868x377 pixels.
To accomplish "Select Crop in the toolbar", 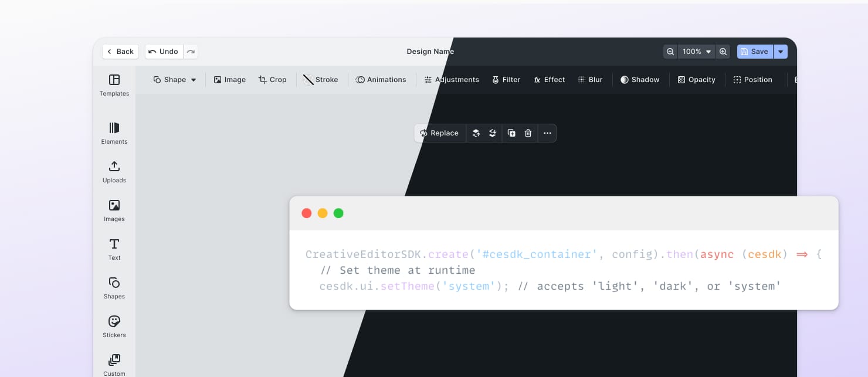I will (x=273, y=80).
